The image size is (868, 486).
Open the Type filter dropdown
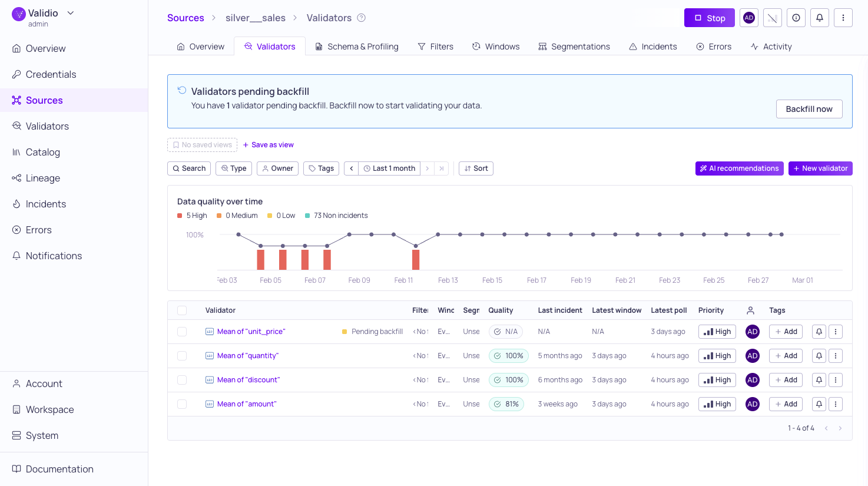pos(234,168)
